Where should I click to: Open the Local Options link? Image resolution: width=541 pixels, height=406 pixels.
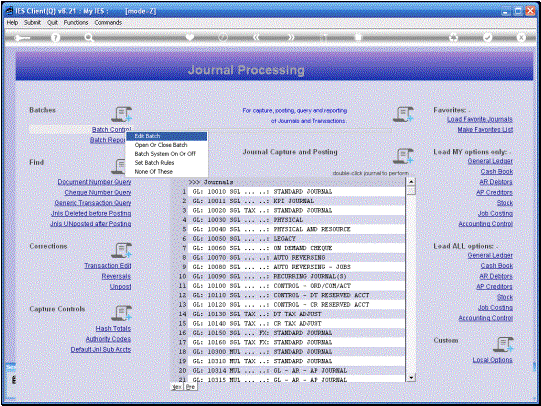tap(492, 360)
